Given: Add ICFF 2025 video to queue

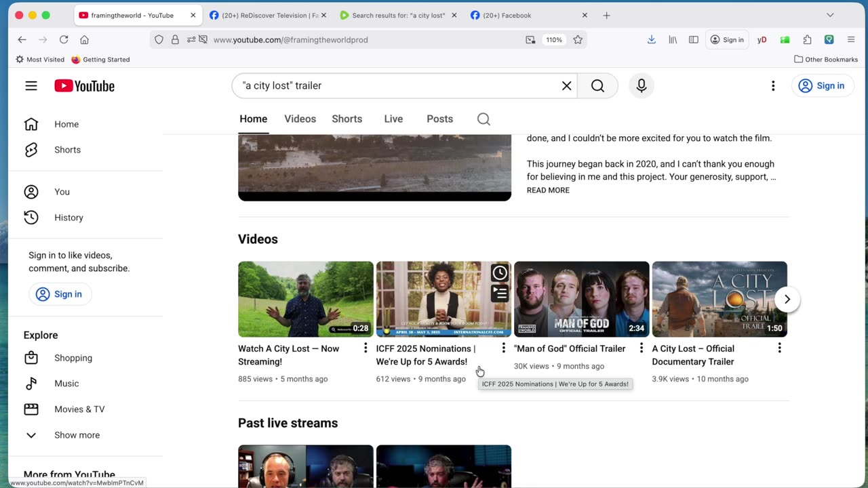Looking at the screenshot, I should 500,293.
